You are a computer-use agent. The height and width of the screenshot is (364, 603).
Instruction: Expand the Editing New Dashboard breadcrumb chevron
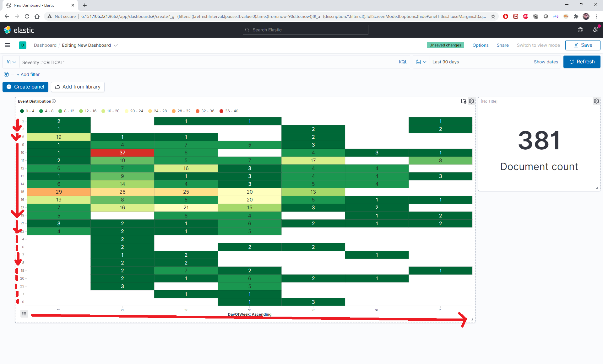[x=116, y=45]
